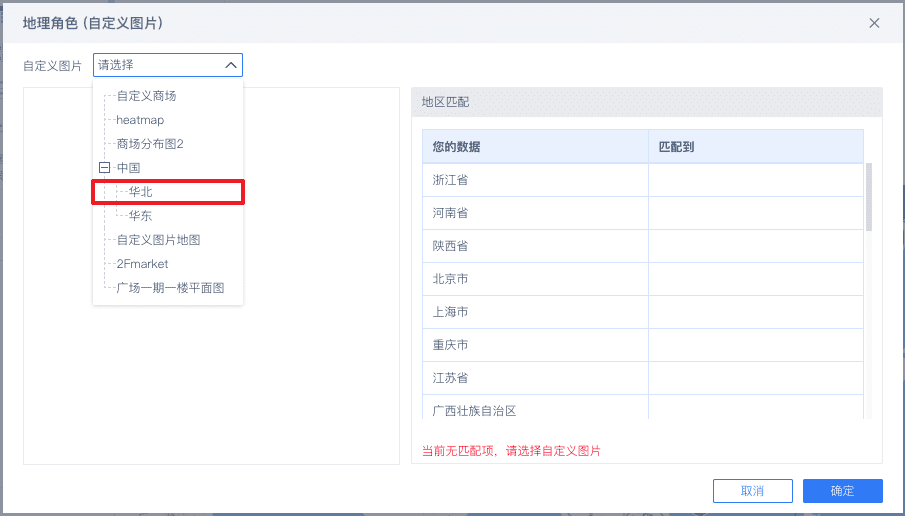The image size is (905, 516).
Task: Click the region table vertical scrollbar
Action: (868, 197)
